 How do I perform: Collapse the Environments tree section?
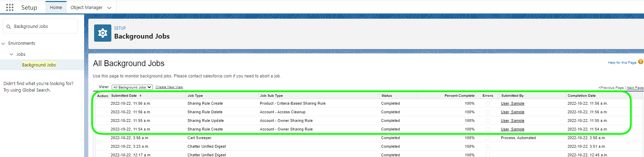coord(3,43)
